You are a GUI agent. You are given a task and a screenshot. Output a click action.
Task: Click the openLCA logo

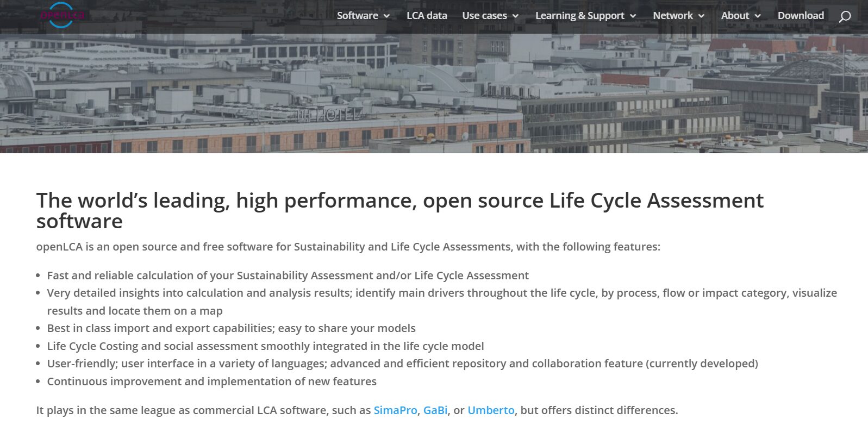point(64,15)
